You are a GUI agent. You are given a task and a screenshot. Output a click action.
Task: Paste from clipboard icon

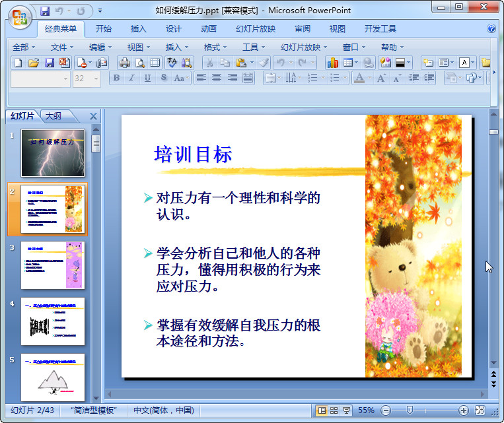click(x=241, y=63)
